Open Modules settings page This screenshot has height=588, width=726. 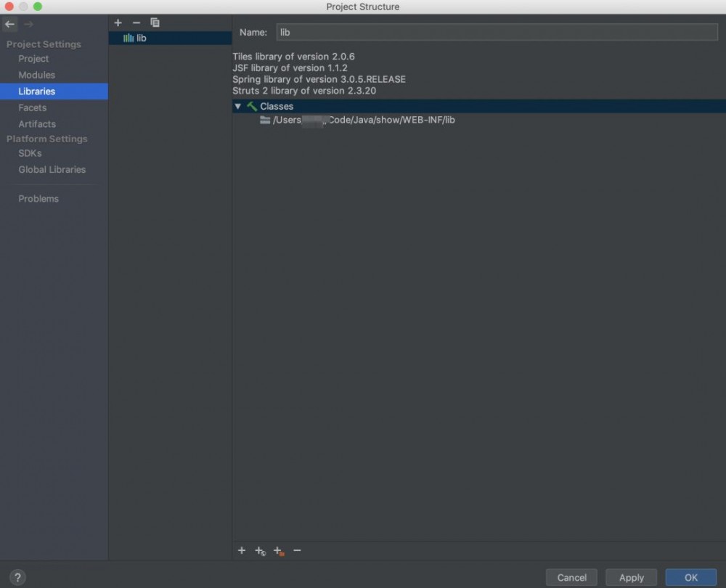point(36,75)
